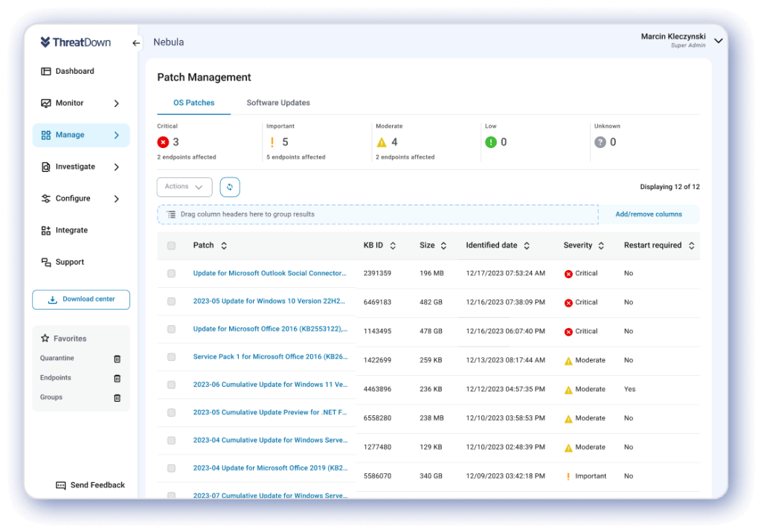Open the Marcin Kleczynski user menu chevron
The height and width of the screenshot is (532, 761).
pyautogui.click(x=719, y=41)
